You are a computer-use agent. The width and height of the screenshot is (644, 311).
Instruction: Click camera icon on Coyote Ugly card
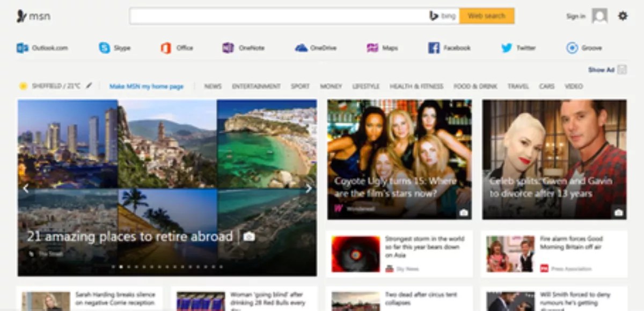pos(464,213)
